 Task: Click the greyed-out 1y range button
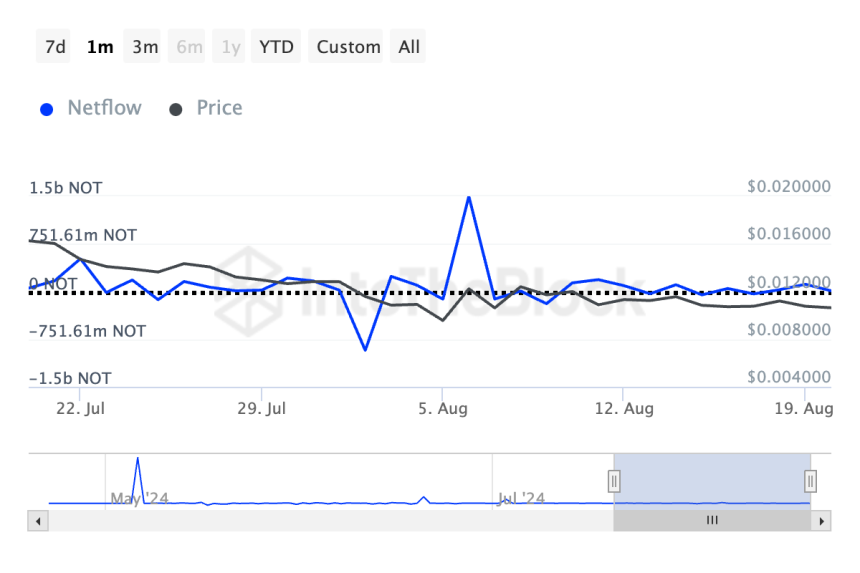coord(231,47)
